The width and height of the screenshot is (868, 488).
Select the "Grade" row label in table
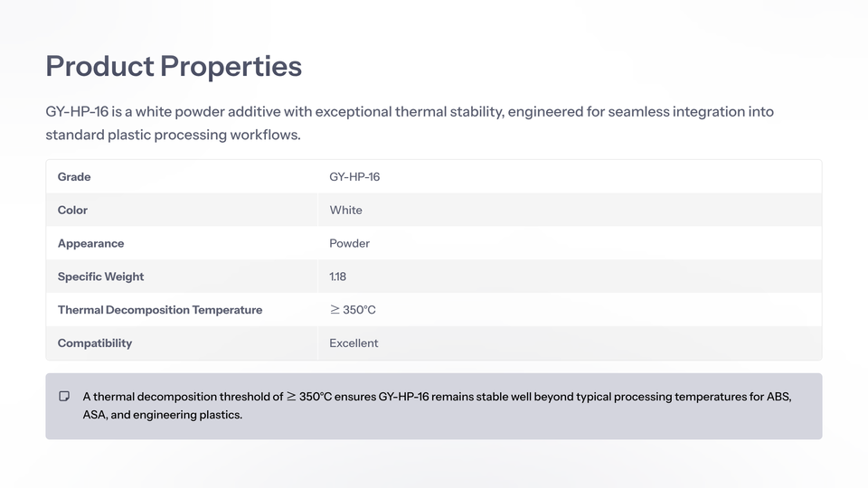coord(74,177)
